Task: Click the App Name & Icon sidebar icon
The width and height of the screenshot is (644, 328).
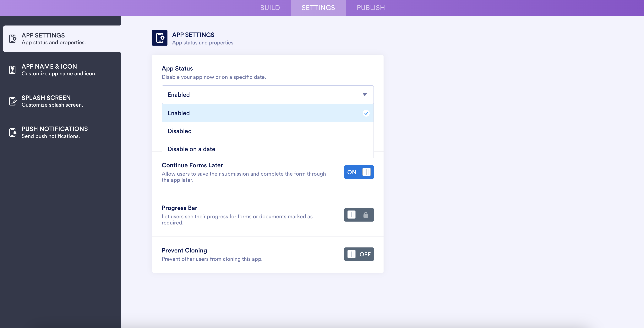Action: coord(13,70)
